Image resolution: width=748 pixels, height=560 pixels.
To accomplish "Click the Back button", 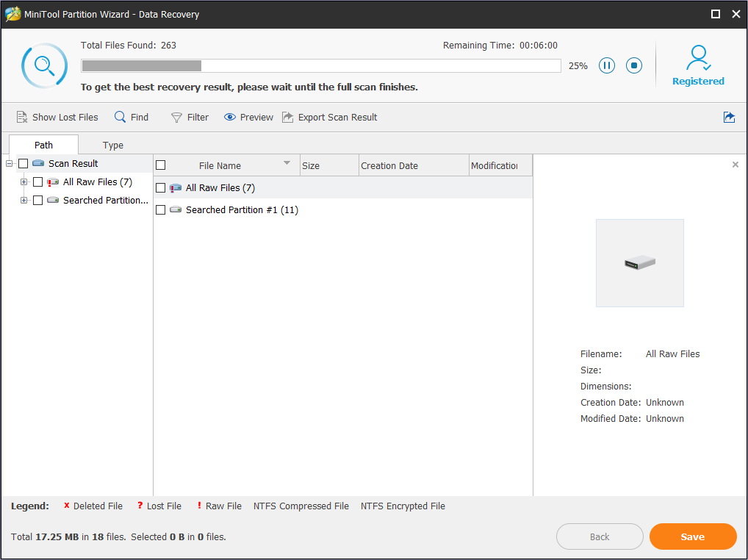I will pyautogui.click(x=600, y=536).
